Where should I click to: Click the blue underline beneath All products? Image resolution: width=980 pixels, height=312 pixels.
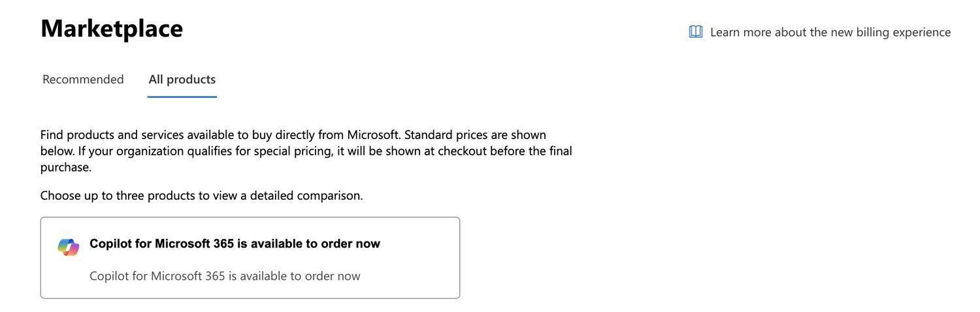(x=182, y=97)
